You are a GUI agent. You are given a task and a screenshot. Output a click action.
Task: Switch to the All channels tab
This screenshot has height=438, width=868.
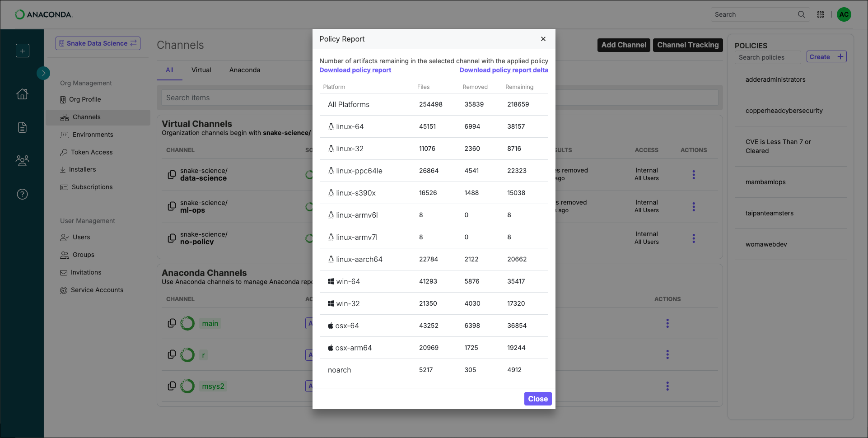pos(169,70)
